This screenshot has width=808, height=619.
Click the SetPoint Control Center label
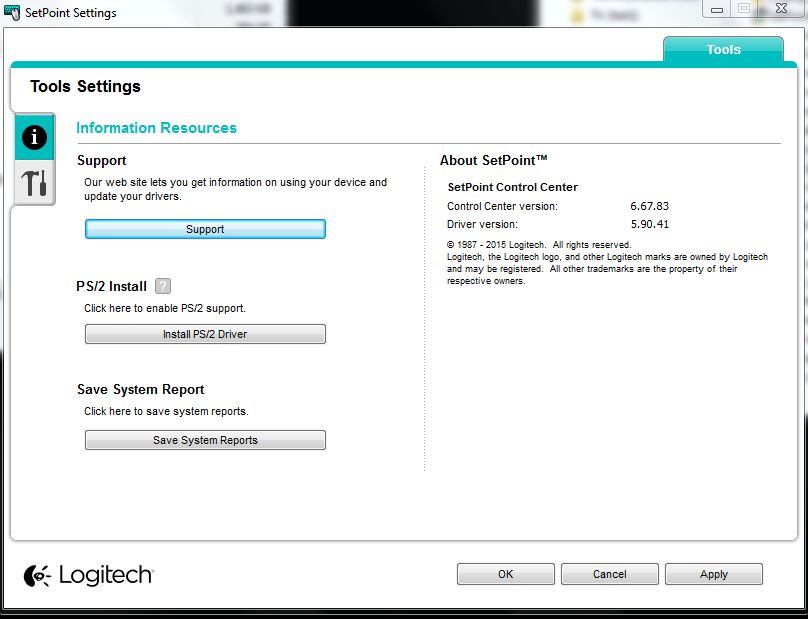pyautogui.click(x=513, y=187)
